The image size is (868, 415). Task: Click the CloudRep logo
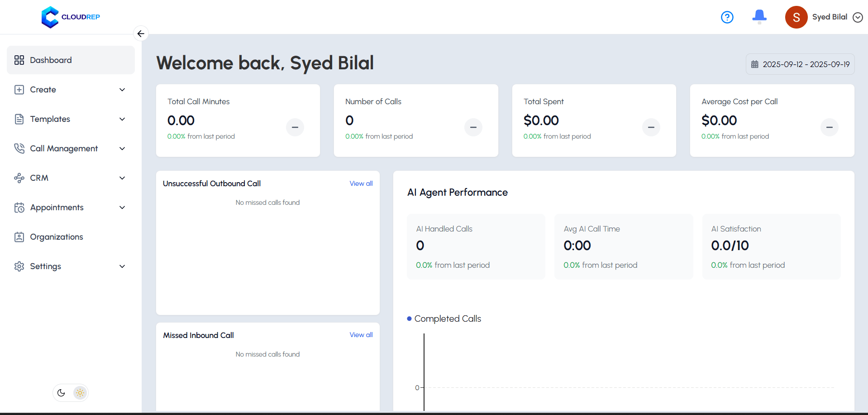tap(70, 17)
